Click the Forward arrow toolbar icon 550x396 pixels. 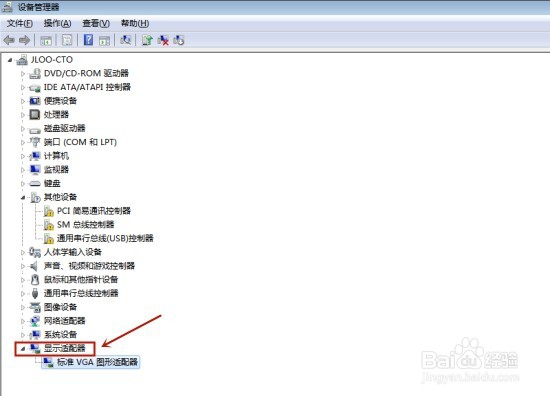tap(24, 40)
